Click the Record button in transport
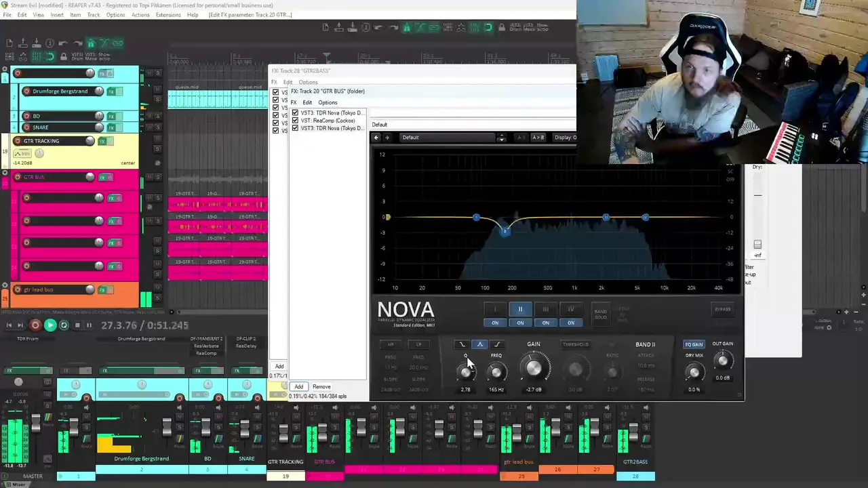868x488 pixels. click(x=35, y=325)
